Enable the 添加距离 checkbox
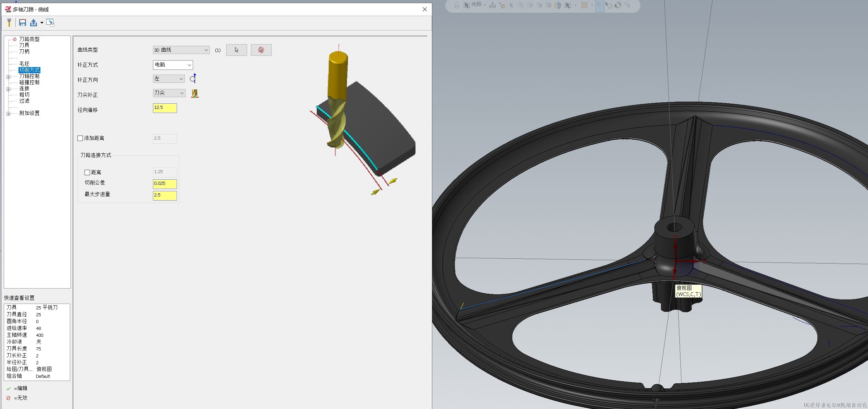Image resolution: width=868 pixels, height=409 pixels. click(80, 138)
